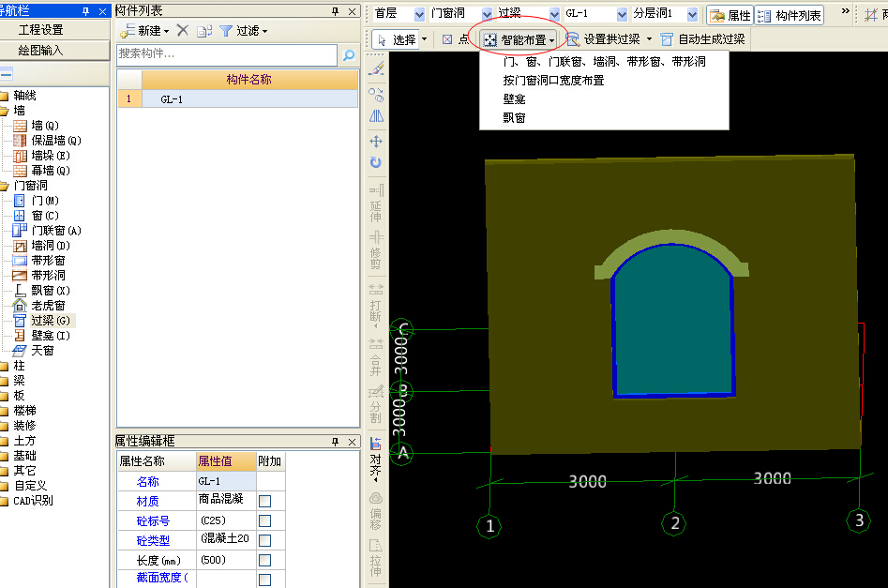The height and width of the screenshot is (588, 888).
Task: Open the 分层洞1 dropdown
Action: [692, 14]
